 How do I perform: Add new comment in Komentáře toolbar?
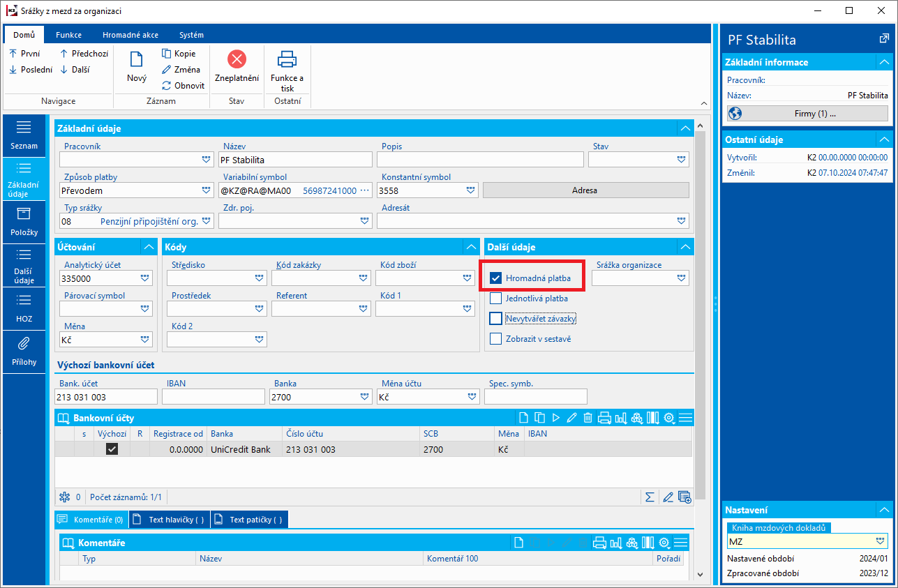click(518, 543)
